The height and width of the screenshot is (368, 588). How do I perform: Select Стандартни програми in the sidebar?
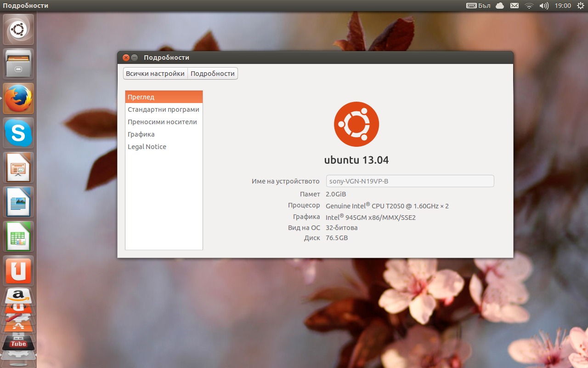point(164,109)
